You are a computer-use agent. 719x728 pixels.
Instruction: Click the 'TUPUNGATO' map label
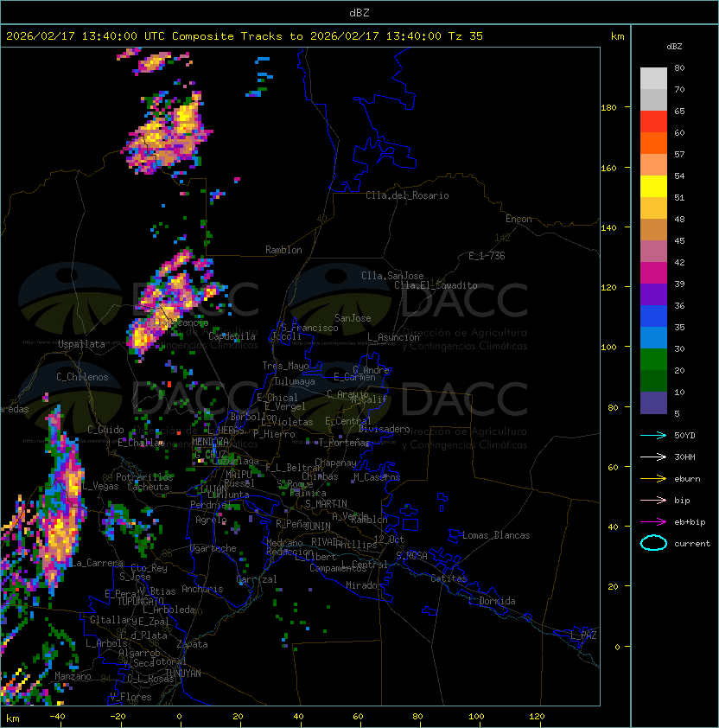[x=140, y=602]
